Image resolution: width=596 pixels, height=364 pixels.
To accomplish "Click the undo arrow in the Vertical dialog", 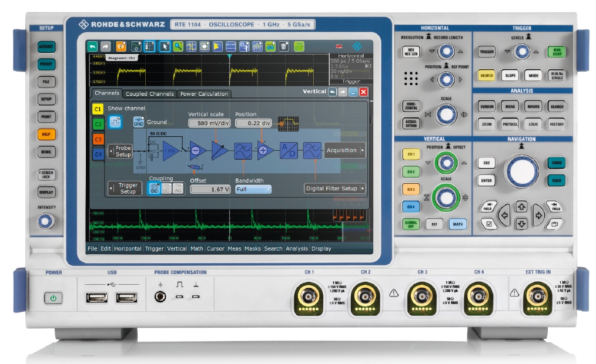I will [x=333, y=92].
